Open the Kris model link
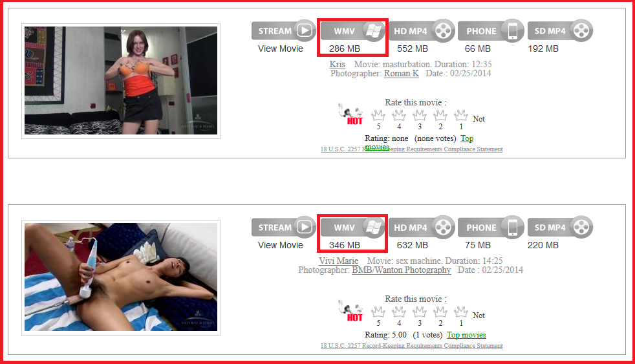 pos(338,64)
